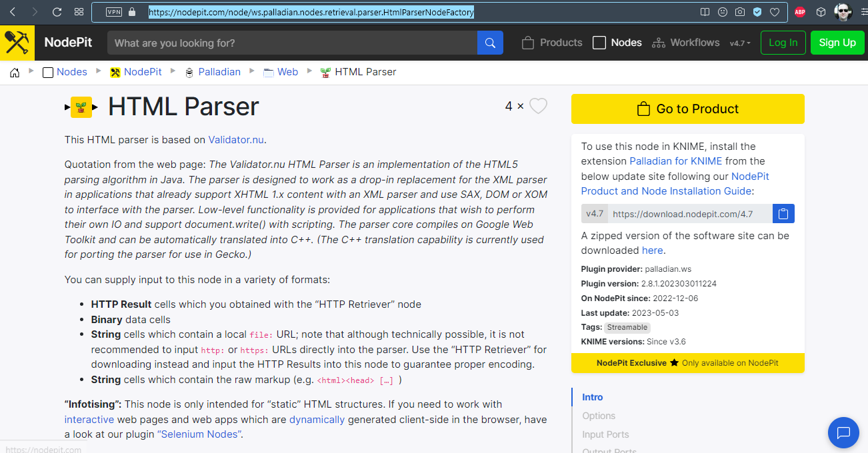Jump to Options section tab
This screenshot has height=453, width=868.
599,416
